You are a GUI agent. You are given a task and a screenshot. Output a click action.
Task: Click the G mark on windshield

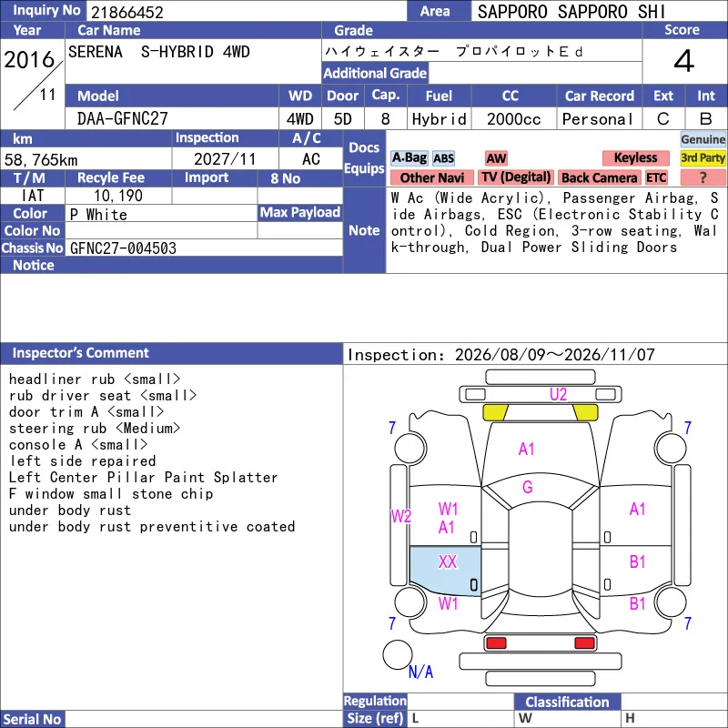(527, 487)
